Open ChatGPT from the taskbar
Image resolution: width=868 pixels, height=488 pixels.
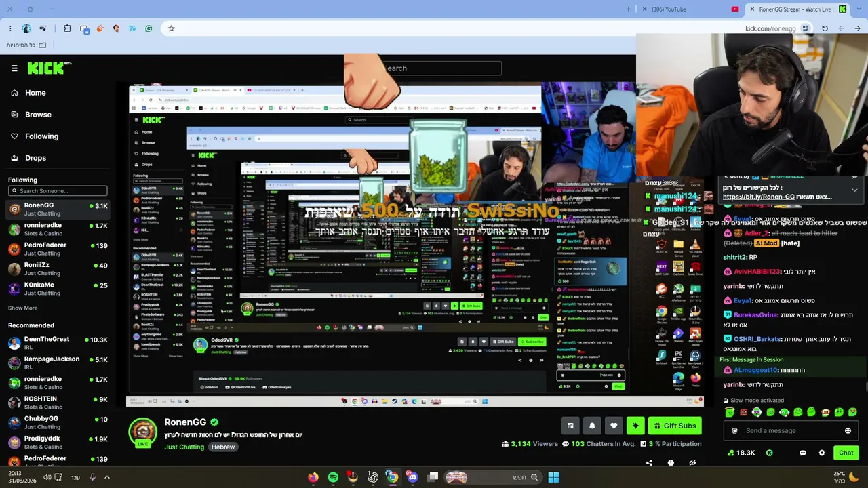373,477
